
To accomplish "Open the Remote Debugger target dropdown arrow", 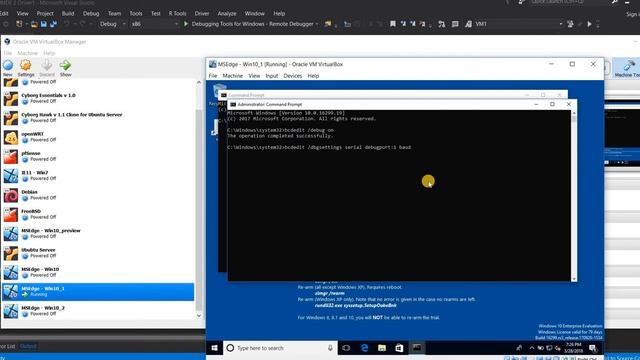I will (x=317, y=24).
